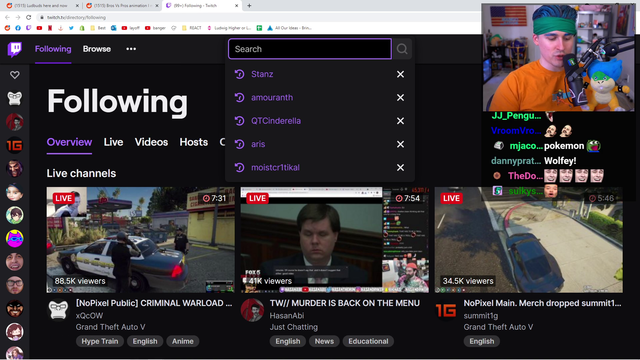Open the Facebook bookmark icon
This screenshot has height=360, width=640.
[18, 28]
